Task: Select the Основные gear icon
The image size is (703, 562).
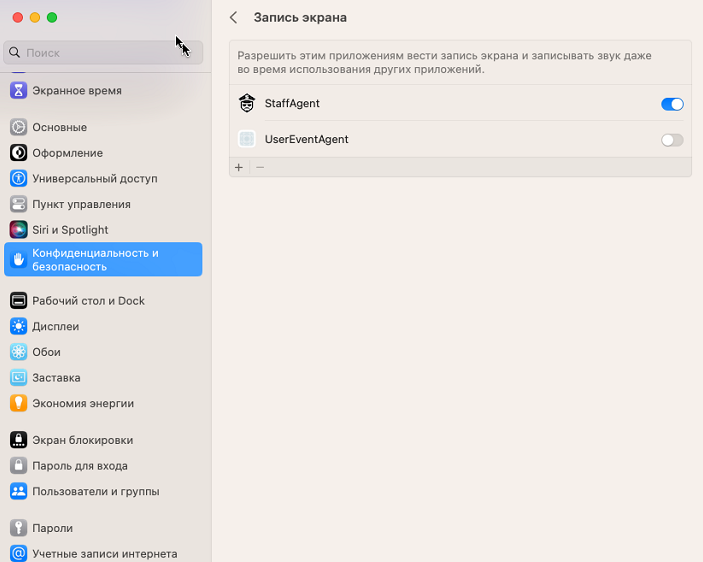Action: pyautogui.click(x=18, y=127)
